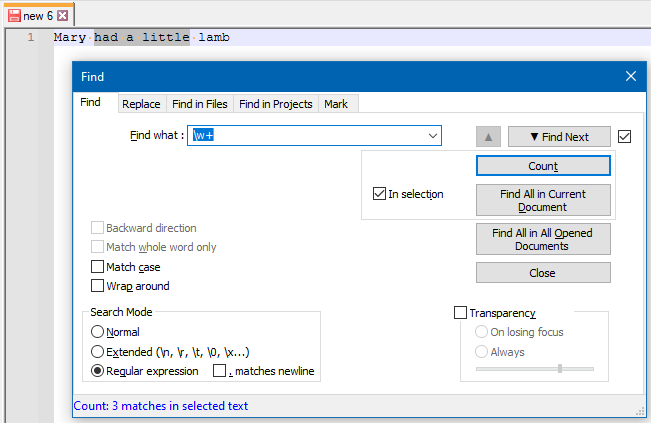Tick the matches newline checkbox
Screen dimensions: 651x423
219,371
